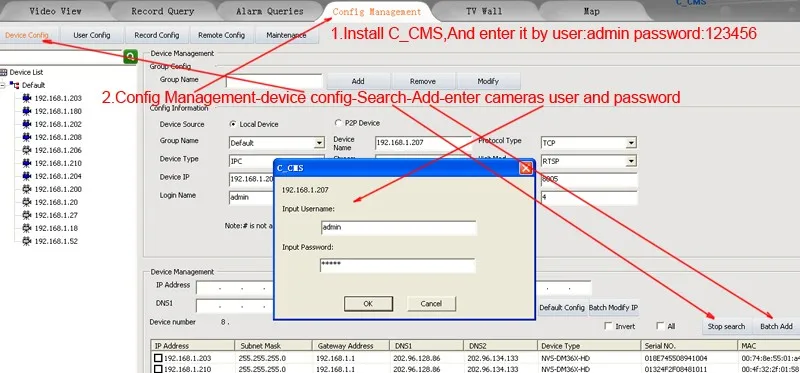
Task: Click the Serial NO. column header
Action: pyautogui.click(x=689, y=345)
